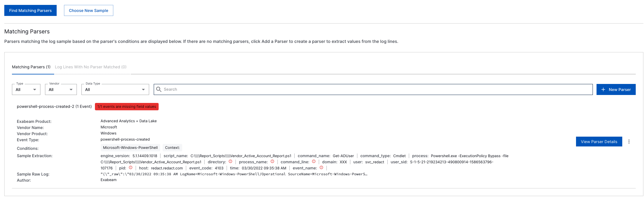
Task: Click the red missing field values badge
Action: pos(127,107)
